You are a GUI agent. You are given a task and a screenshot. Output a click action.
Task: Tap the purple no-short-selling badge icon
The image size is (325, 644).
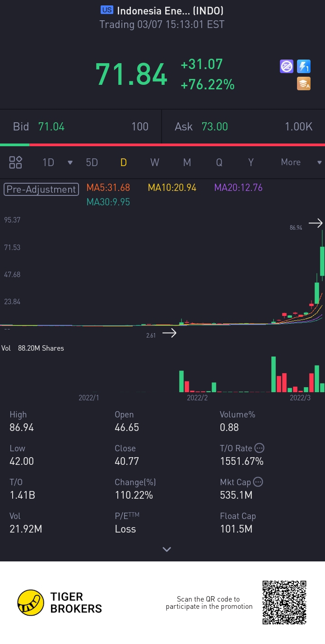pyautogui.click(x=287, y=67)
